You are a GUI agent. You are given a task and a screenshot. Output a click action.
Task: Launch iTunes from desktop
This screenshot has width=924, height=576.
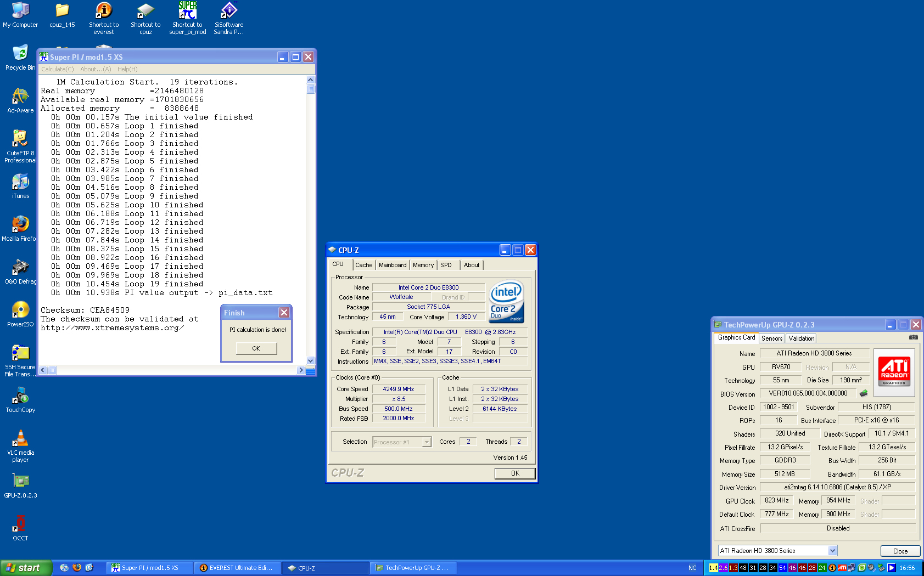click(20, 186)
